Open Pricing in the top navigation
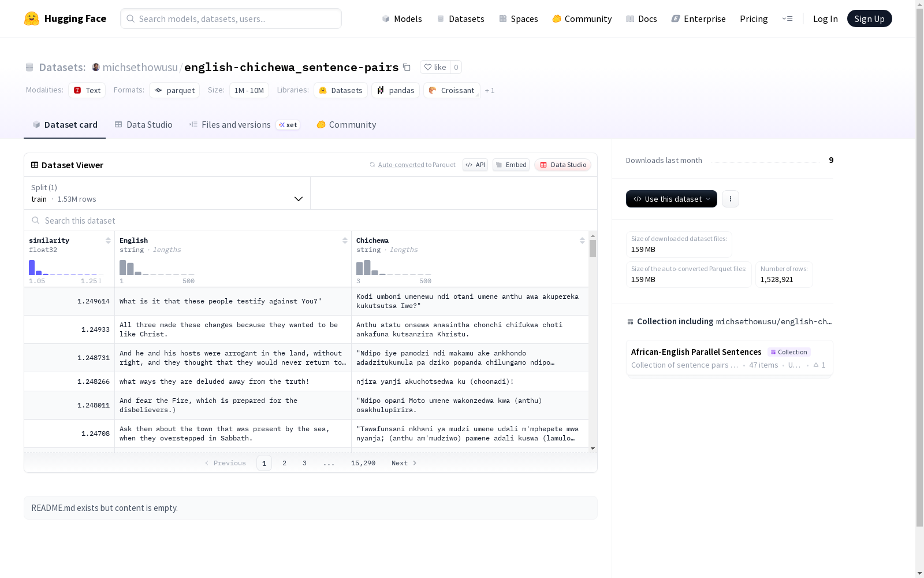Image resolution: width=924 pixels, height=578 pixels. [754, 18]
